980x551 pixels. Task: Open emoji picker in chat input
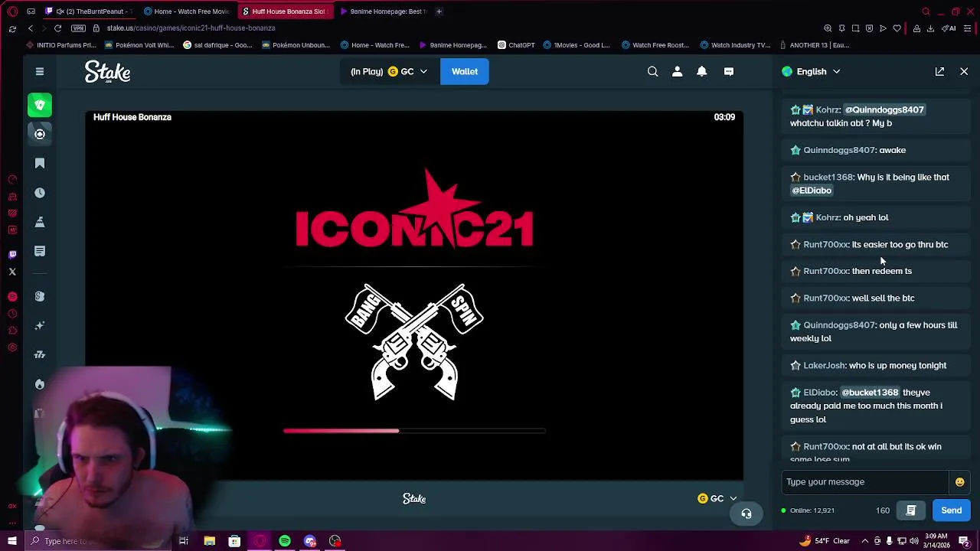[959, 481]
